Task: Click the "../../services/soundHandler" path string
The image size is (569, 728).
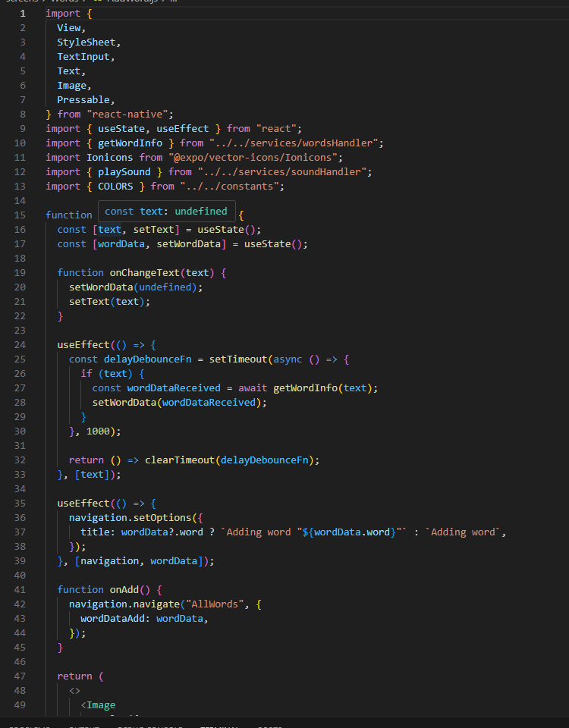Action: point(282,172)
